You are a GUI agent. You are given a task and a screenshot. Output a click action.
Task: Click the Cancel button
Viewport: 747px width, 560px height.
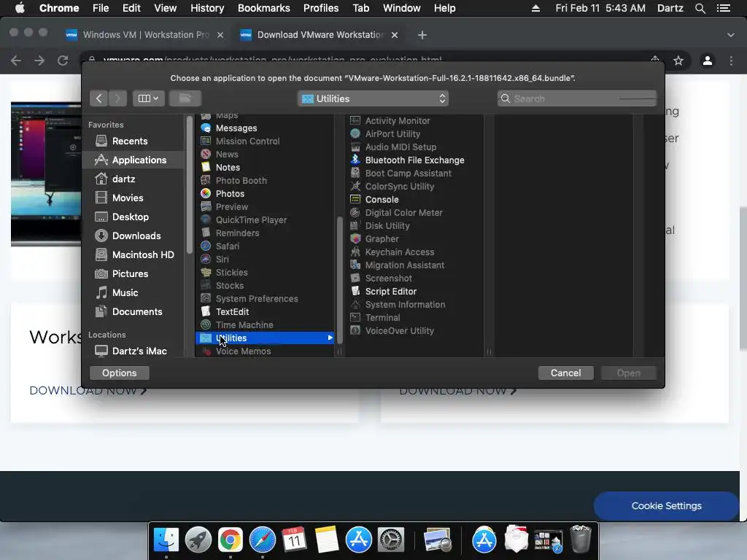pyautogui.click(x=565, y=373)
